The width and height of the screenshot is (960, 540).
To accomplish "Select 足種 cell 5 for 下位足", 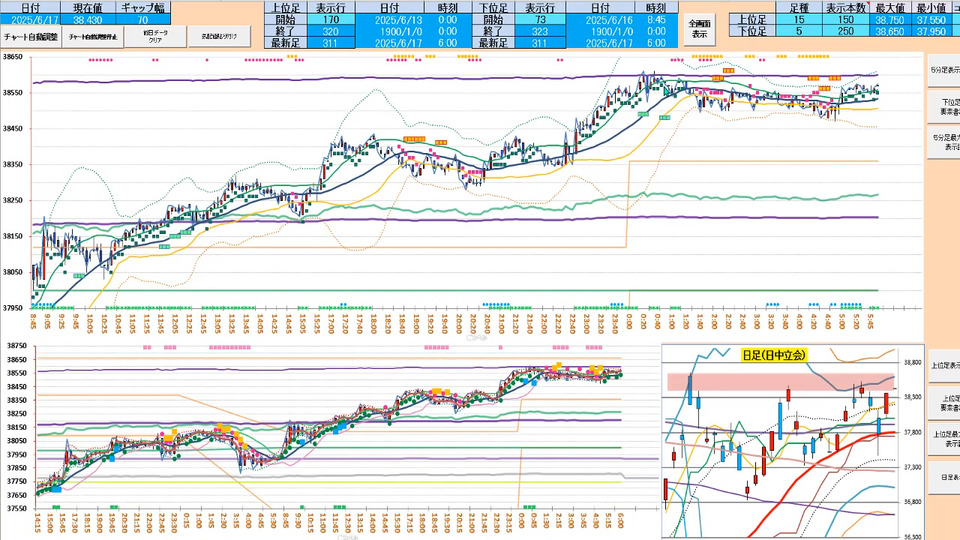I will (x=799, y=31).
